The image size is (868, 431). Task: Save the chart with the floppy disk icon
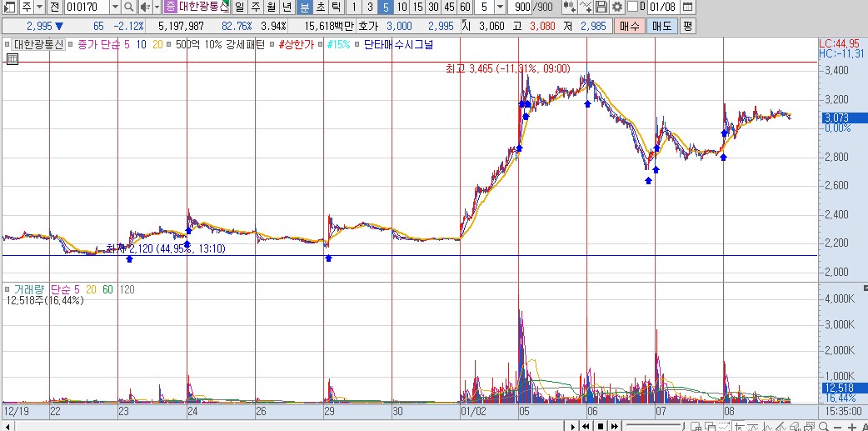(601, 8)
